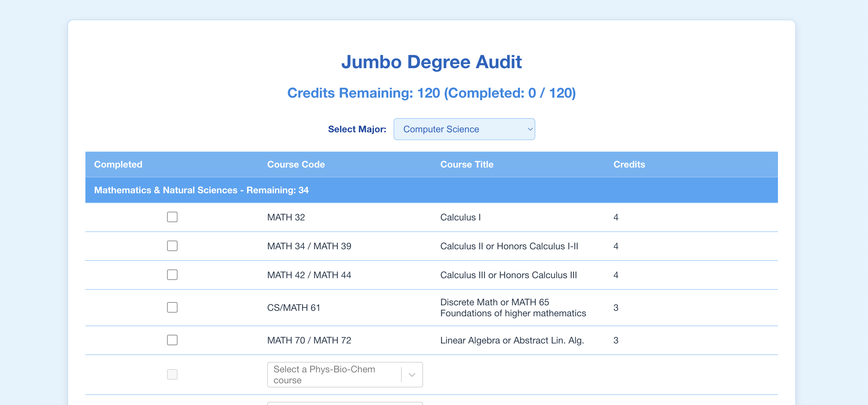Click the Select Major label
Screen dimensions: 868x405
pos(357,129)
